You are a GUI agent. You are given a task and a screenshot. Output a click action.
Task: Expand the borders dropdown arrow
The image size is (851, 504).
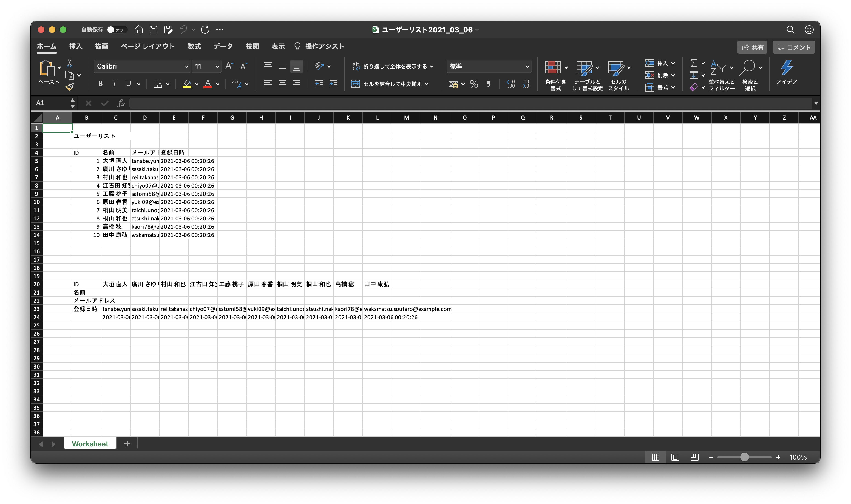(168, 84)
